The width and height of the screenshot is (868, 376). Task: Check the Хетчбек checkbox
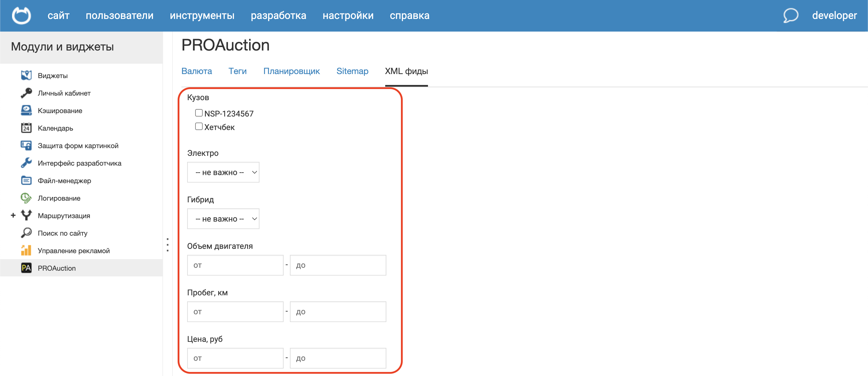[199, 126]
